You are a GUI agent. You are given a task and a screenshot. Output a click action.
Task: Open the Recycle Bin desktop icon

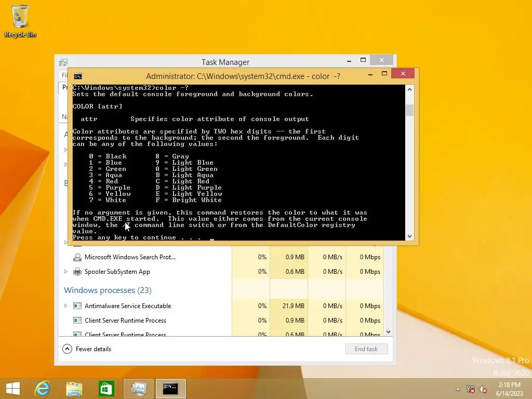click(20, 21)
